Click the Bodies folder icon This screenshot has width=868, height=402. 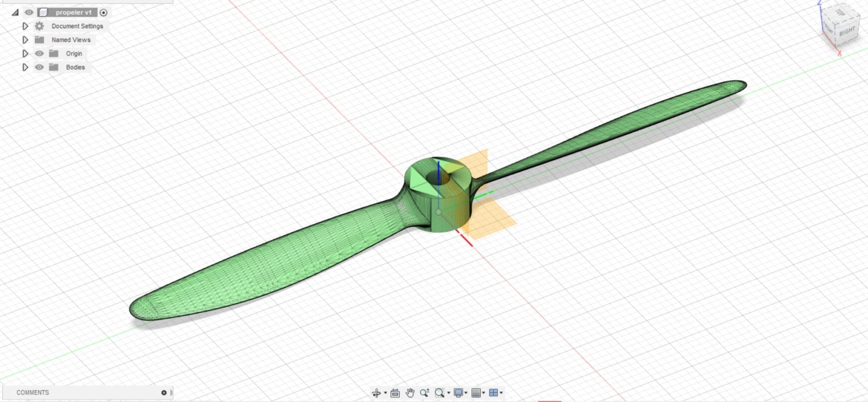coord(53,67)
